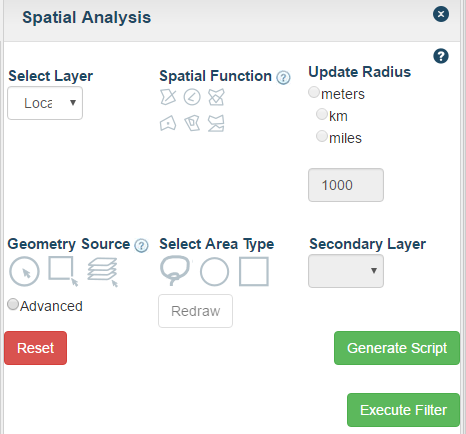The height and width of the screenshot is (434, 466).
Task: Pick the nested polygon spatial function icon
Action: click(192, 123)
